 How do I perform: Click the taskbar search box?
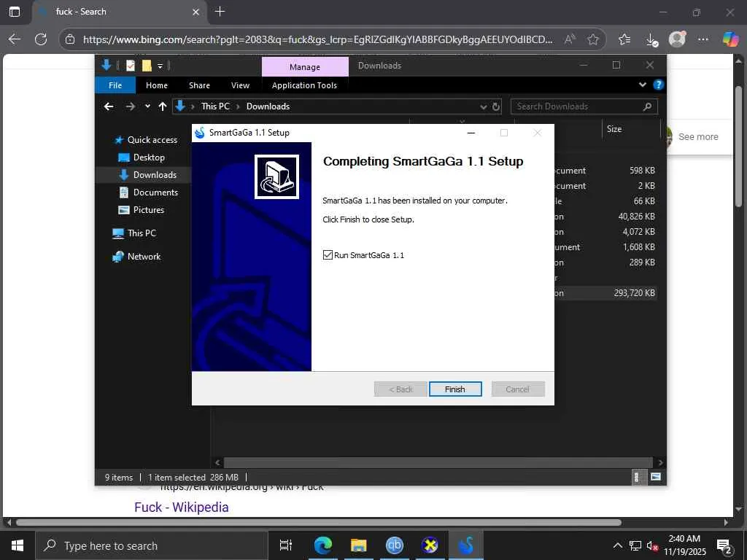click(152, 545)
